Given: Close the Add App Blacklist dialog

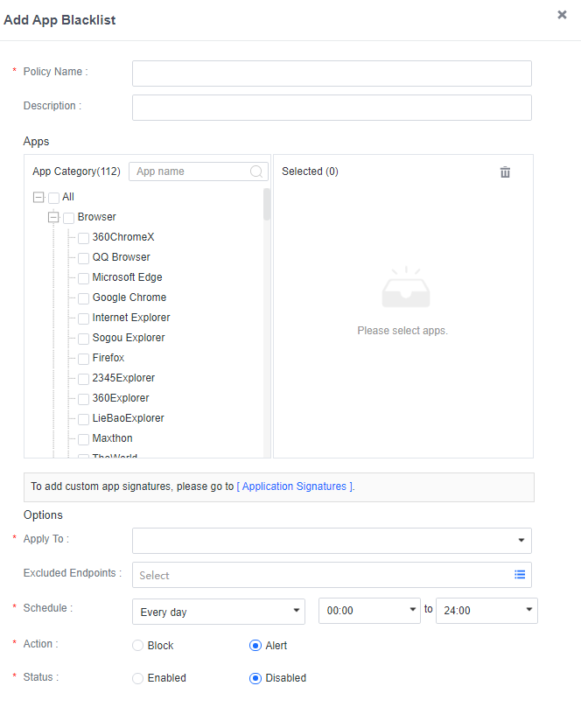Looking at the screenshot, I should tap(562, 15).
